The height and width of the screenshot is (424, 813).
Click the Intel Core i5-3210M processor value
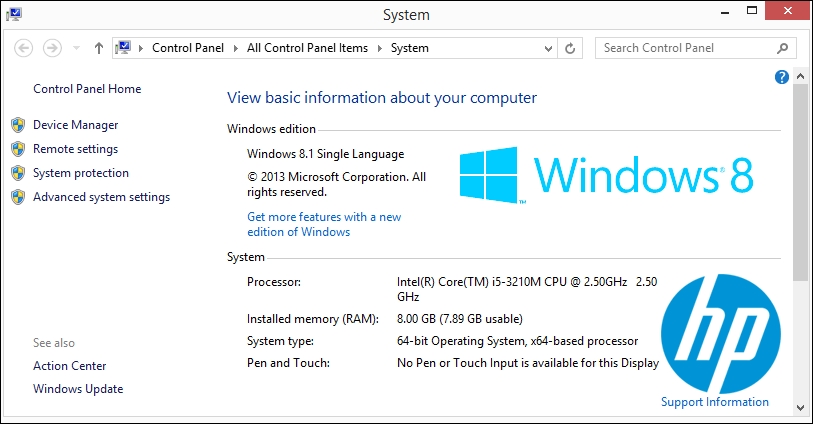(x=527, y=289)
